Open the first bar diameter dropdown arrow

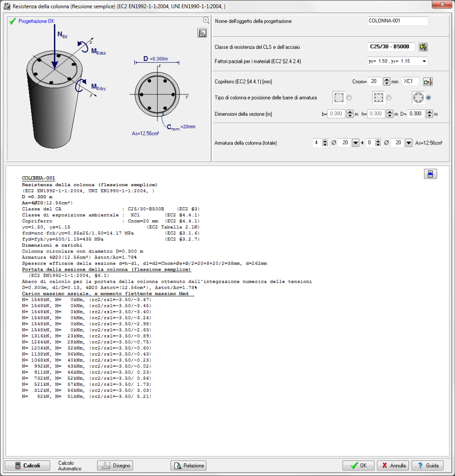pyautogui.click(x=356, y=143)
